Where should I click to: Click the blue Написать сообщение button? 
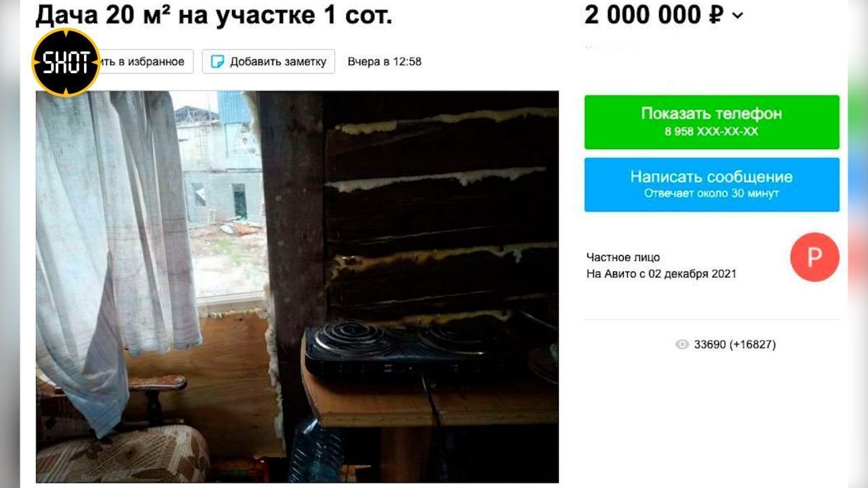pos(712,184)
